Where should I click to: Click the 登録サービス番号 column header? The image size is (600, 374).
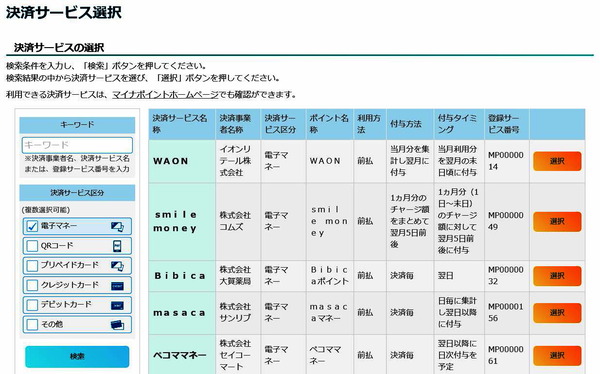[507, 124]
